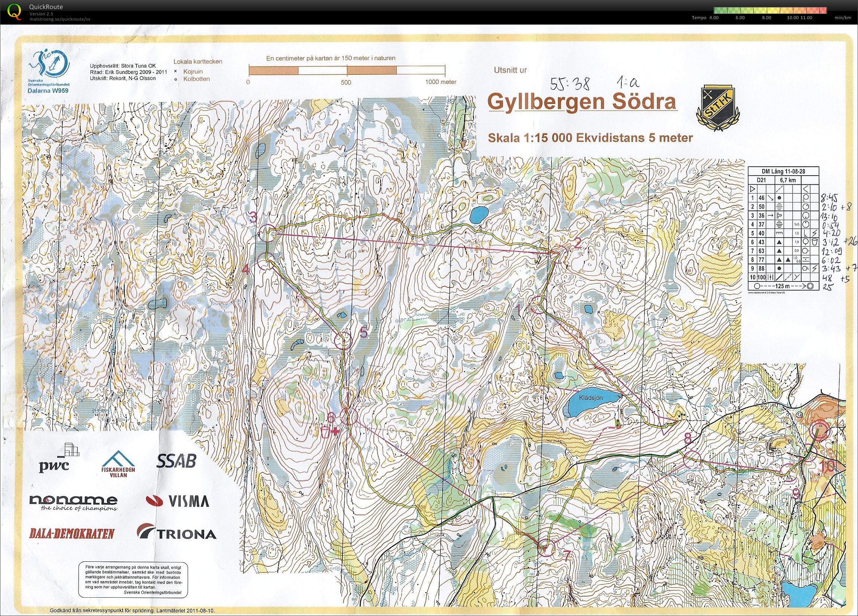Screen dimensions: 858x616
Task: Click control description row "1 46"
Action: coord(784,198)
